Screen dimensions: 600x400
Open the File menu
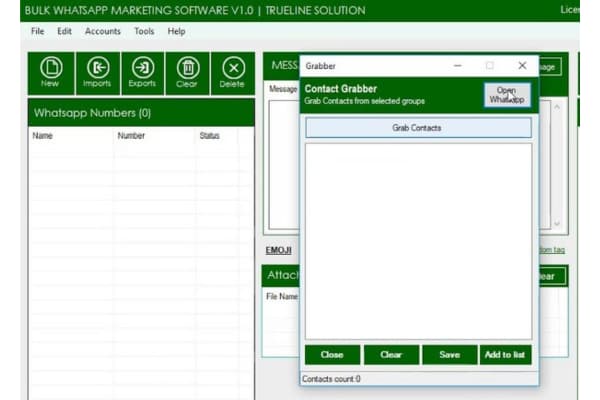point(38,31)
